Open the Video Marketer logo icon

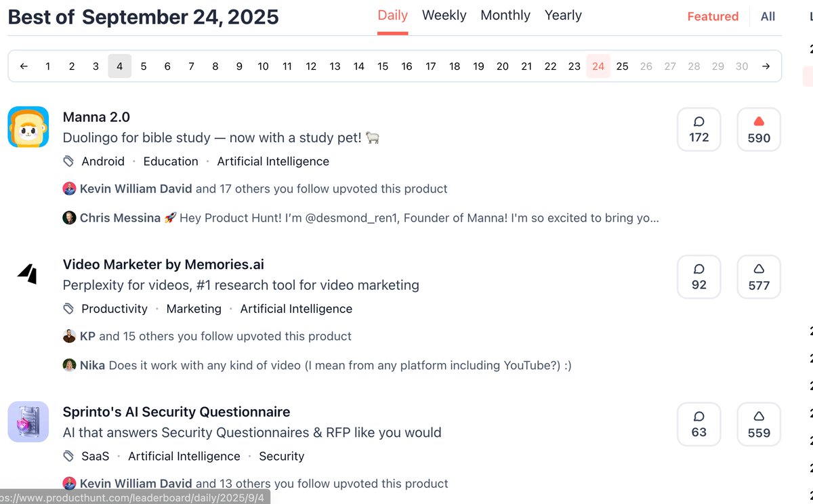click(28, 274)
